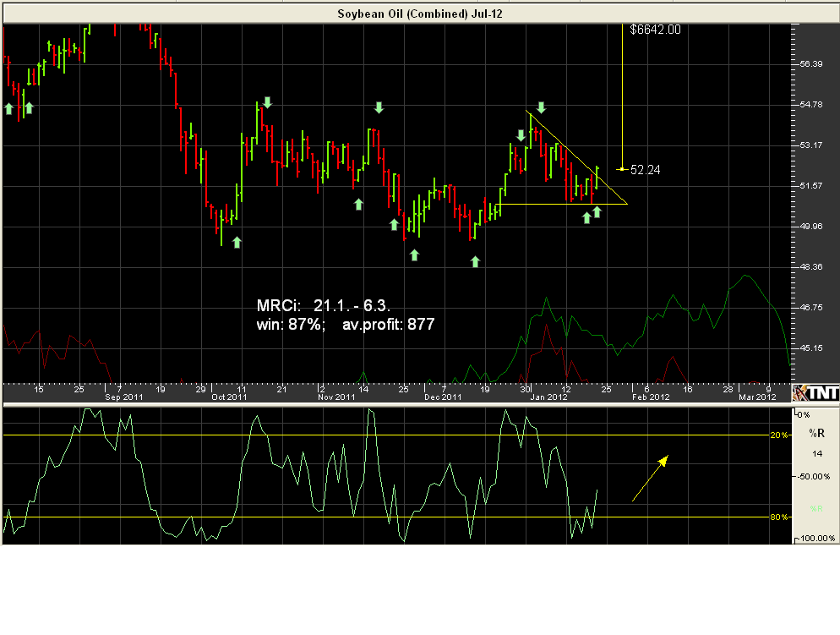Image resolution: width=840 pixels, height=635 pixels.
Task: Click the day label 15 on time axis
Action: click(39, 389)
